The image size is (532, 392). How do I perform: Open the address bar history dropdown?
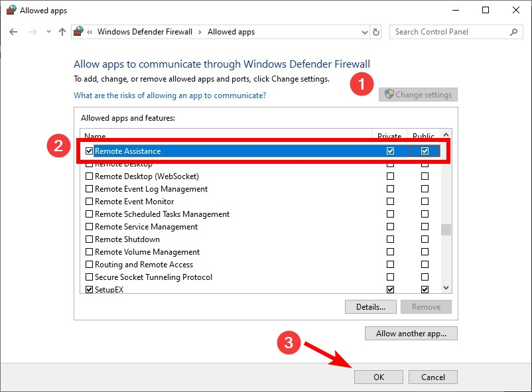[x=365, y=33]
